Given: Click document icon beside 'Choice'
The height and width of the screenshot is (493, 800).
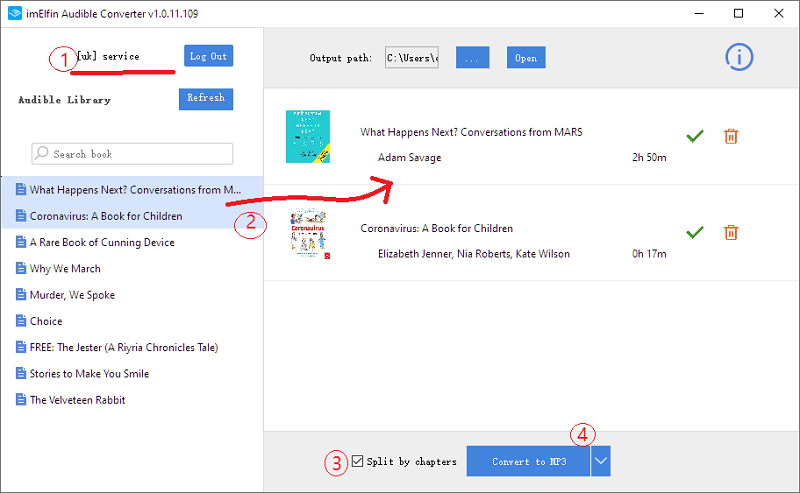Looking at the screenshot, I should point(20,321).
